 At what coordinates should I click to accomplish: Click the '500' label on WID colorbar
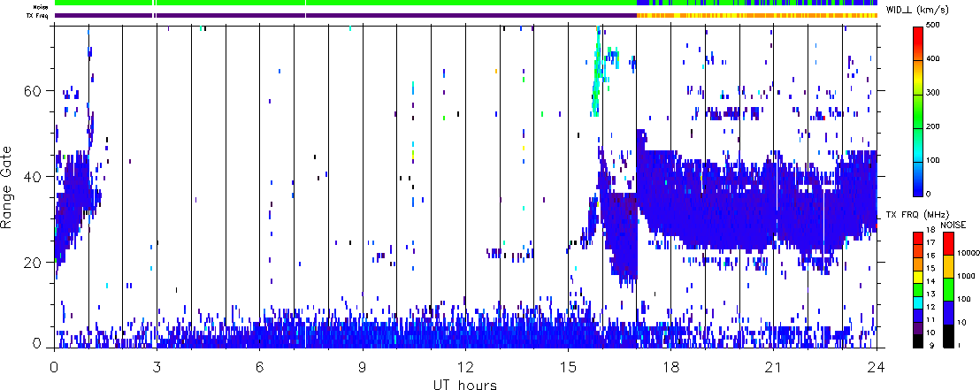pyautogui.click(x=931, y=25)
